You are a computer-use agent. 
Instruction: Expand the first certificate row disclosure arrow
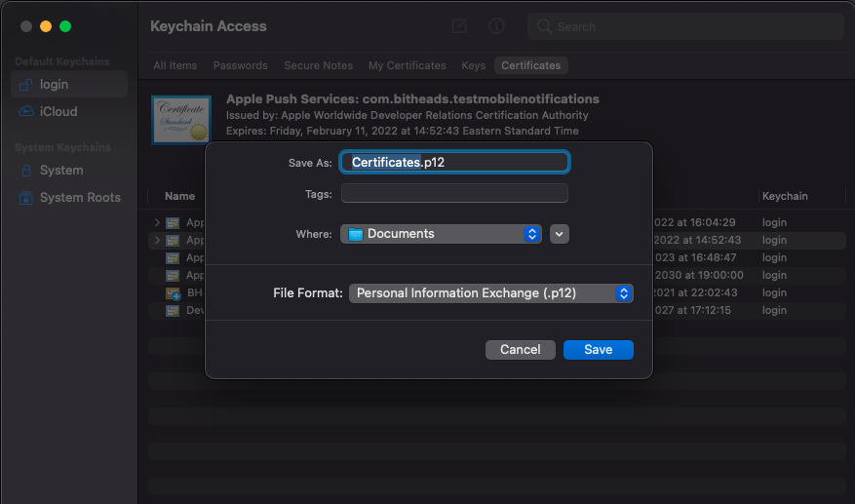pyautogui.click(x=157, y=222)
